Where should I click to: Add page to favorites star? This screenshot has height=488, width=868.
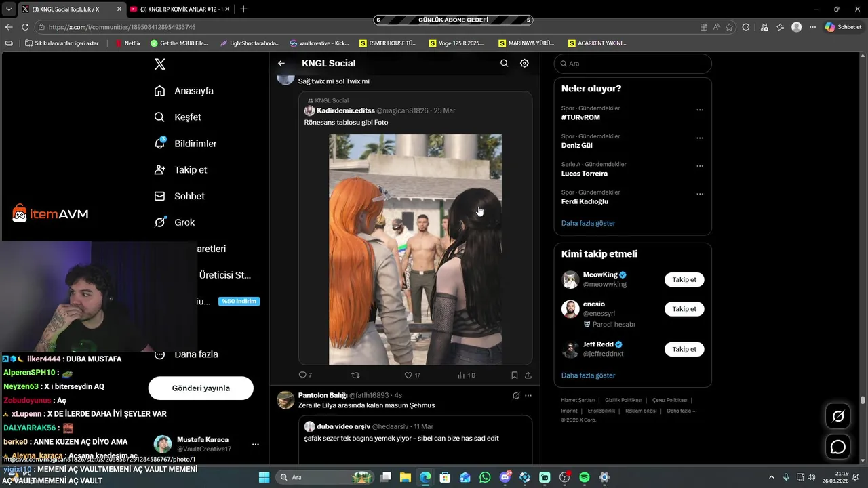pos(730,27)
